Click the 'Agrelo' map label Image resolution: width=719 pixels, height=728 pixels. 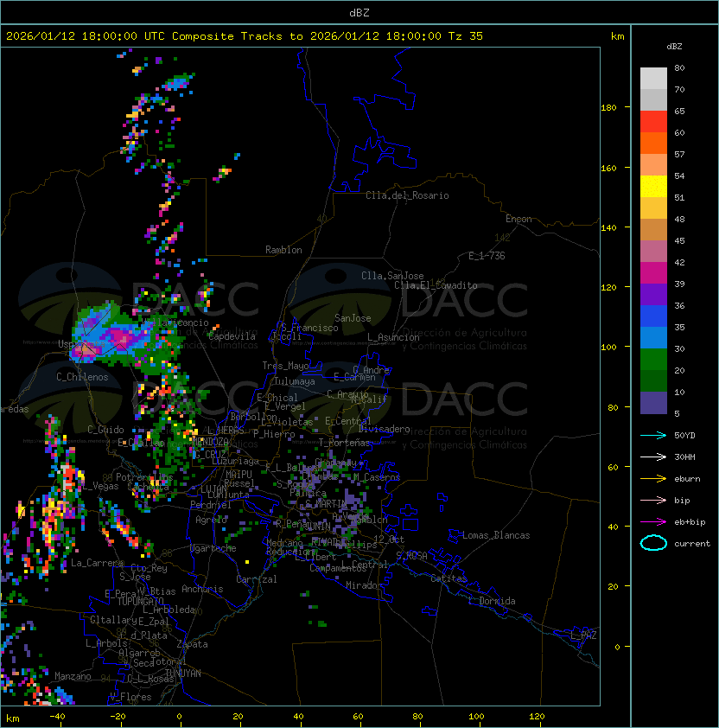pos(211,520)
